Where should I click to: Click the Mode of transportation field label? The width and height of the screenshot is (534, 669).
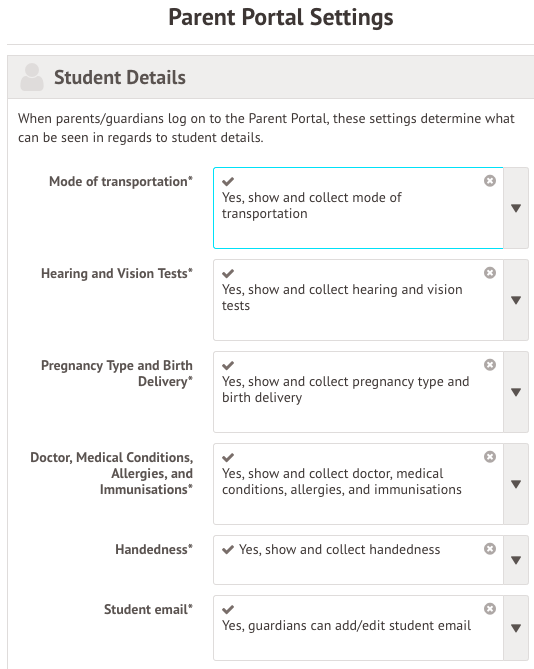121,181
